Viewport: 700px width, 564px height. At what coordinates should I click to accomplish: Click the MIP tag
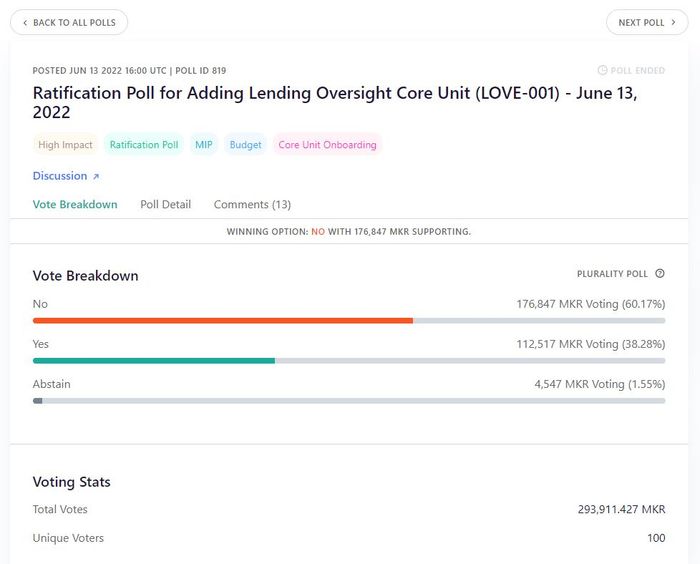(x=204, y=145)
